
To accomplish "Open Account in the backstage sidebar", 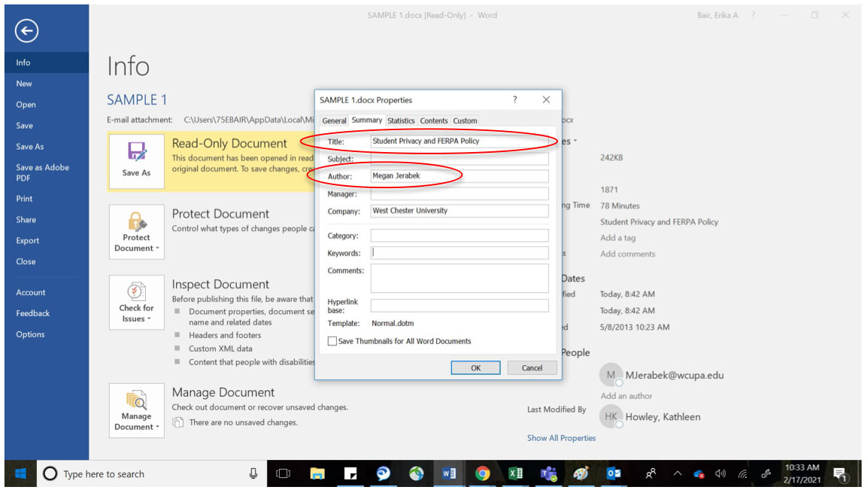I will coord(47,293).
